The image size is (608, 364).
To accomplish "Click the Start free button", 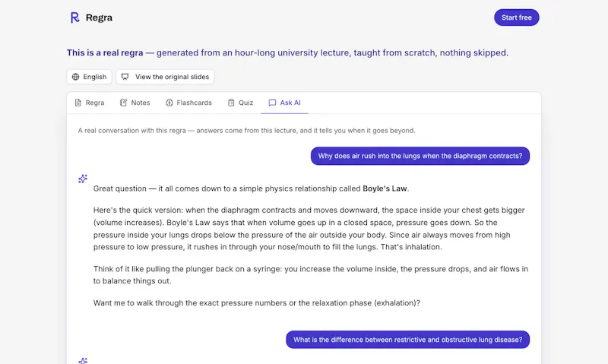I will (517, 17).
